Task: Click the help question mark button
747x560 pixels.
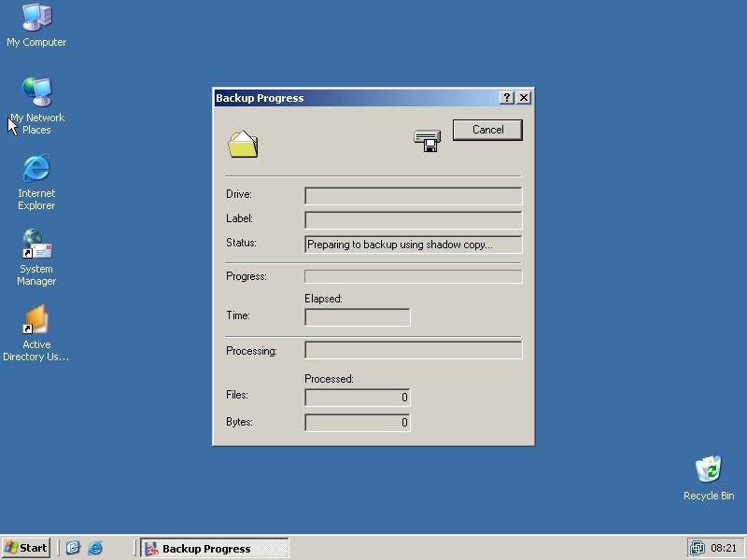Action: [x=506, y=98]
